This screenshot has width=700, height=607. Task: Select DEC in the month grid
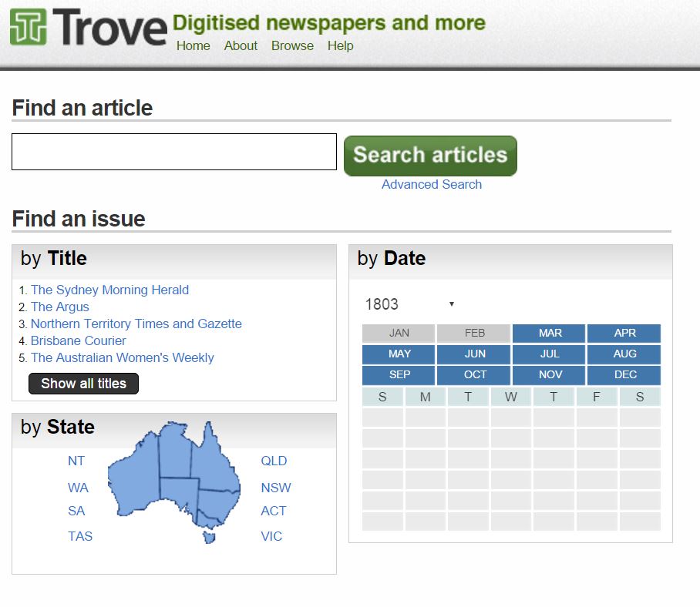[624, 374]
